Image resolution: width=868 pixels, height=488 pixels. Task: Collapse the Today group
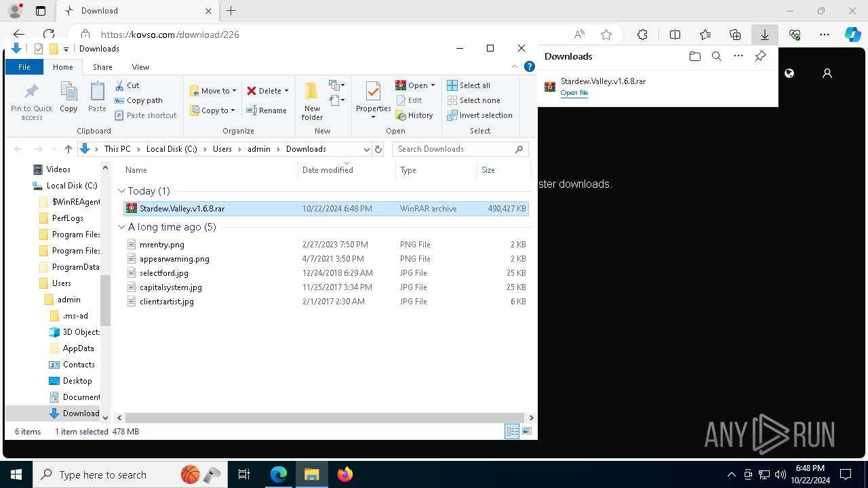tap(121, 191)
